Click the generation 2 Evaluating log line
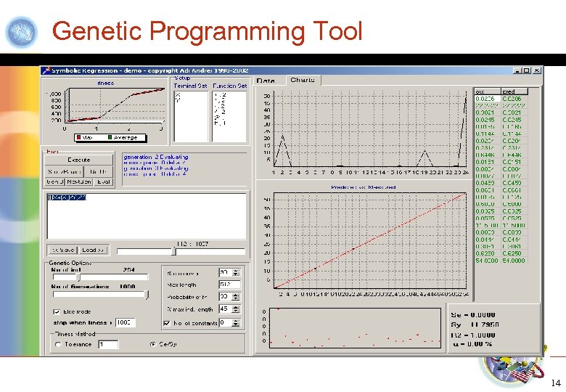The height and width of the screenshot is (392, 566). (155, 157)
